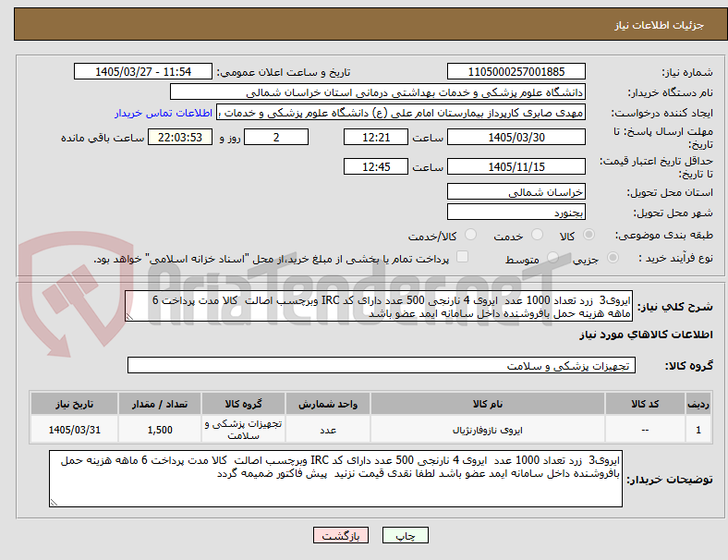Click the item name cell ایروی نازوفارنژیال
Screen dimensions: 728x560
[488, 430]
